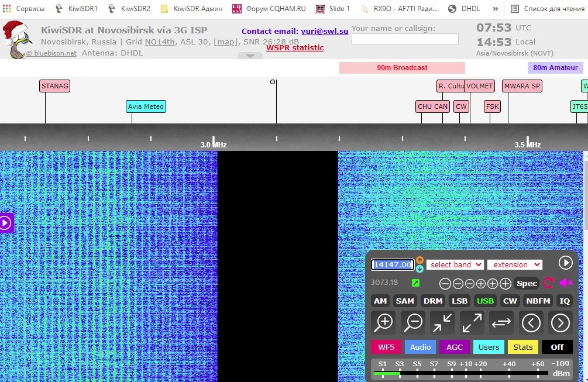Click the 90m Broadcast band bar
The image size is (588, 382).
[x=402, y=68]
